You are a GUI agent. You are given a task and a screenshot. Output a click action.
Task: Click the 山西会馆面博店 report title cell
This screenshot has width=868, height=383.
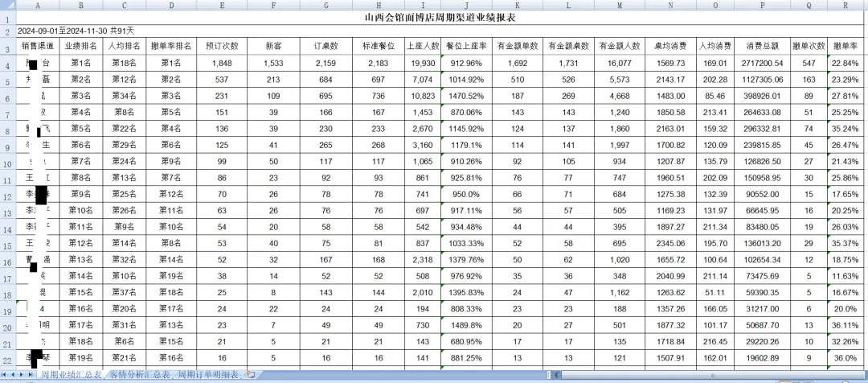point(441,16)
